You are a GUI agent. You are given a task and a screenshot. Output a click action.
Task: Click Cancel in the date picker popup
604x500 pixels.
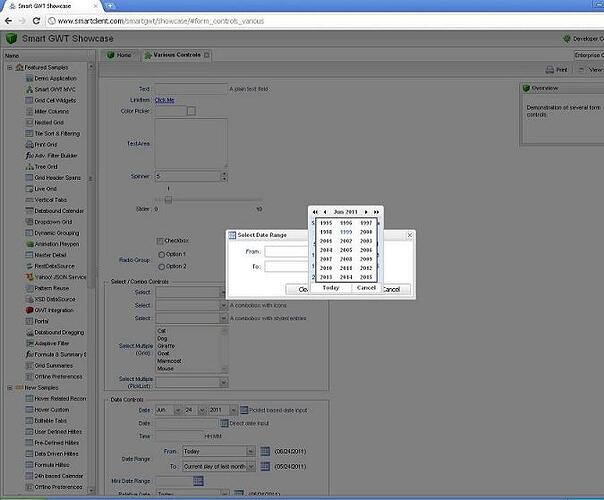tap(366, 288)
